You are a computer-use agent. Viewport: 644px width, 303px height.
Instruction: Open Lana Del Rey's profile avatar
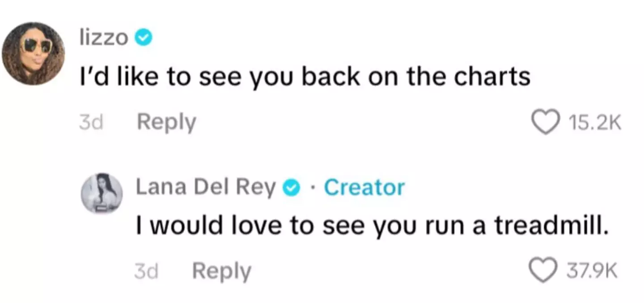102,192
